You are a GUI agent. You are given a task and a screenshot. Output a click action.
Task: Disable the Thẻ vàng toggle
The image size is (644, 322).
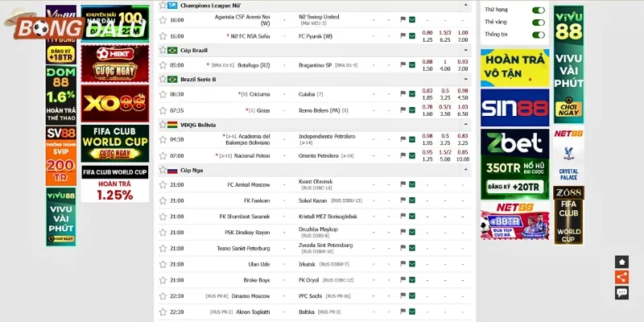tap(538, 23)
